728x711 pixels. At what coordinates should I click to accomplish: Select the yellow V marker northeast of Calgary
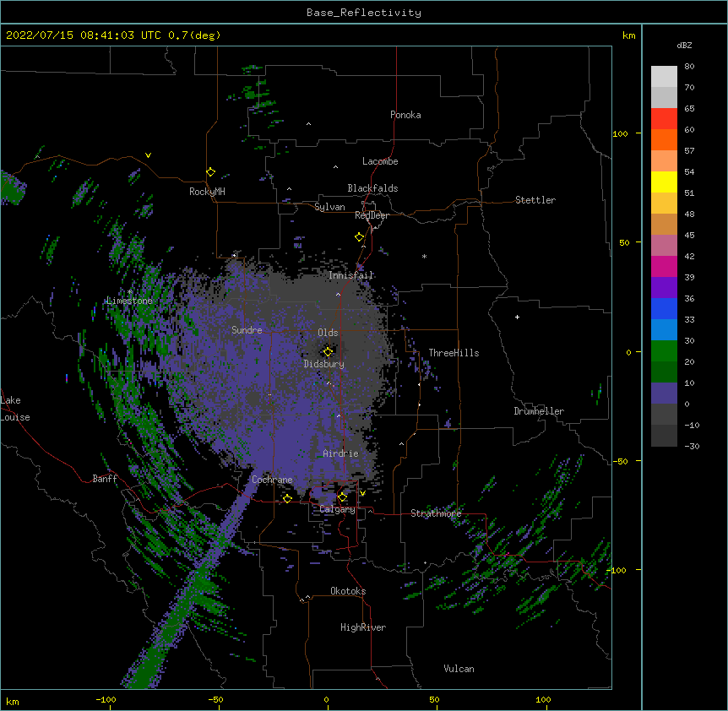[362, 493]
